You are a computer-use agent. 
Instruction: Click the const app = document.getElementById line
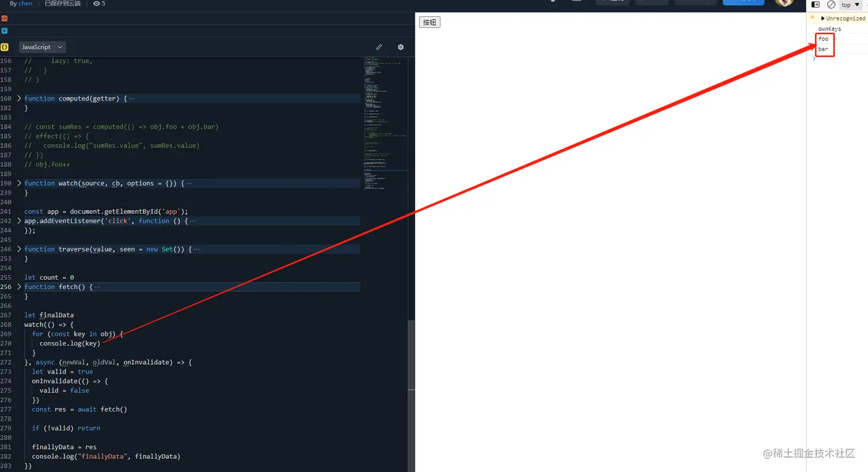106,211
